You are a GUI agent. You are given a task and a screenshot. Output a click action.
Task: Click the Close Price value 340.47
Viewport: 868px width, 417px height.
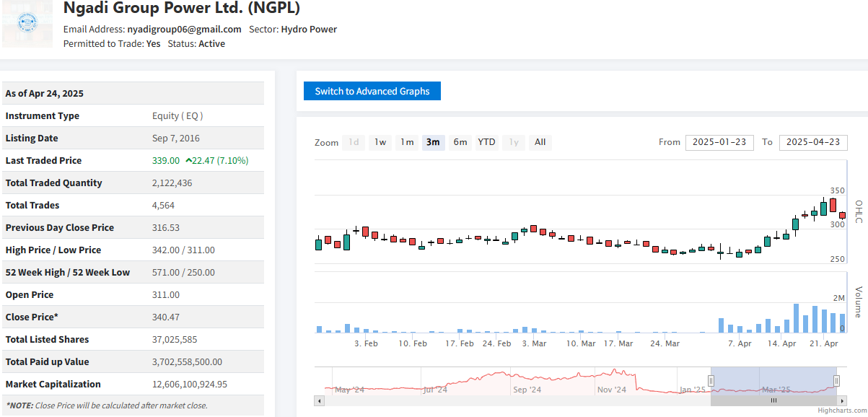[166, 317]
